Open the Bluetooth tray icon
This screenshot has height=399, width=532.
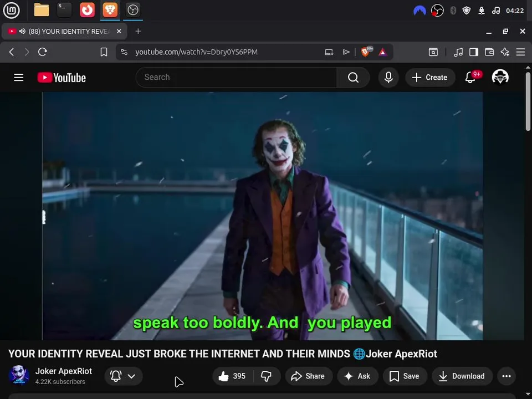(453, 11)
